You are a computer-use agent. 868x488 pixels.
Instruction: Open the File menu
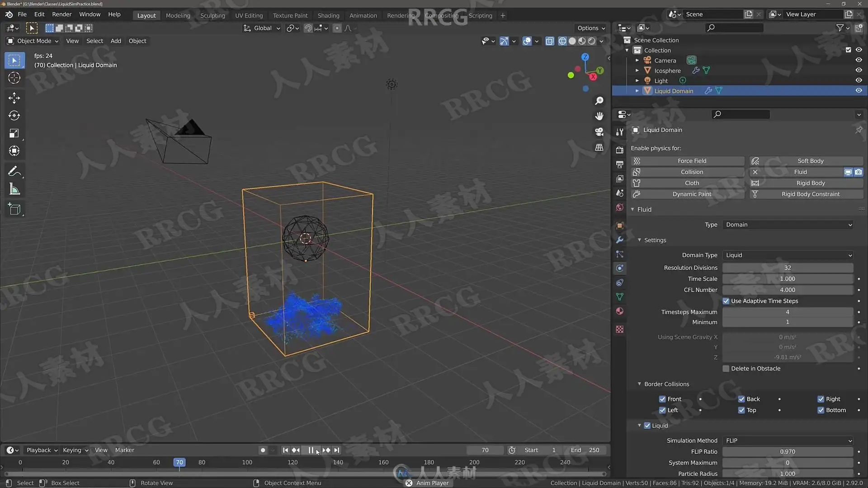(22, 14)
